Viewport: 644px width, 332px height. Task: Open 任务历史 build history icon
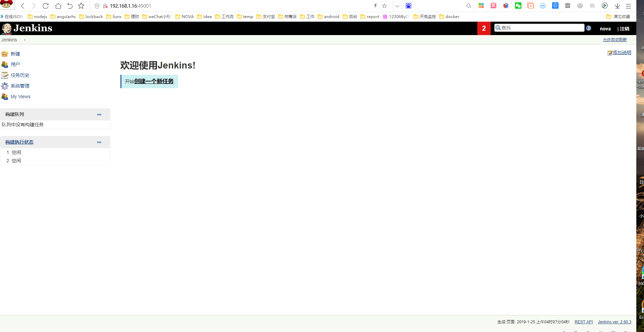pyautogui.click(x=5, y=75)
